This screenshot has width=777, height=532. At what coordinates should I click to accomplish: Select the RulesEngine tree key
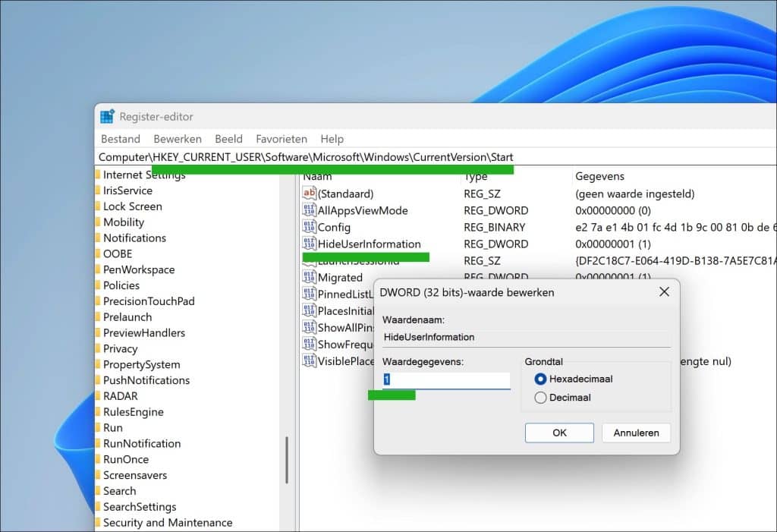click(133, 412)
